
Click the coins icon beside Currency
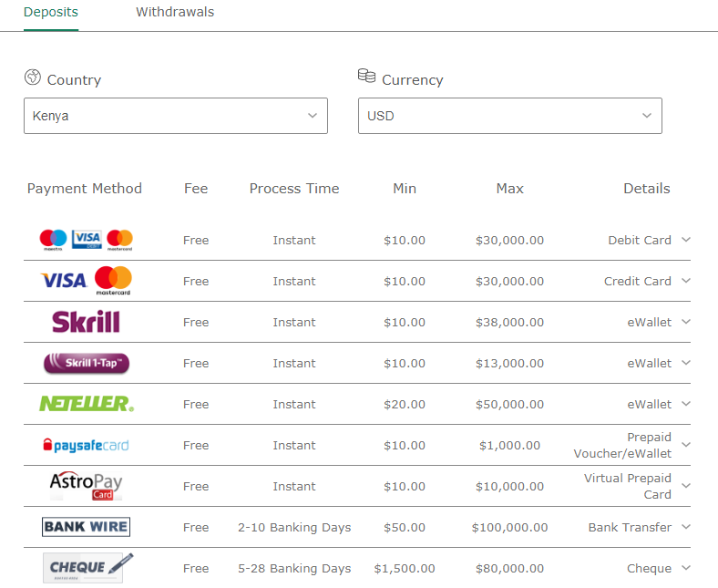point(366,76)
